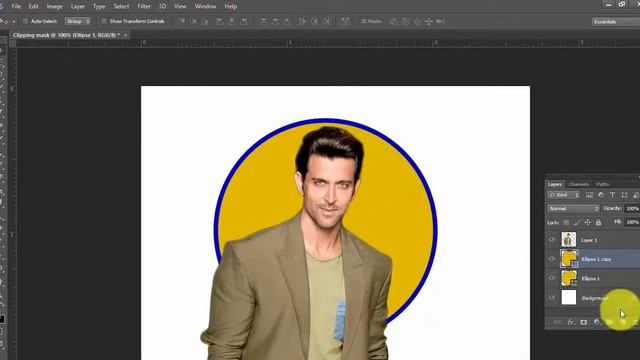This screenshot has width=640, height=360.
Task: Open the Layer menu
Action: pos(78,7)
